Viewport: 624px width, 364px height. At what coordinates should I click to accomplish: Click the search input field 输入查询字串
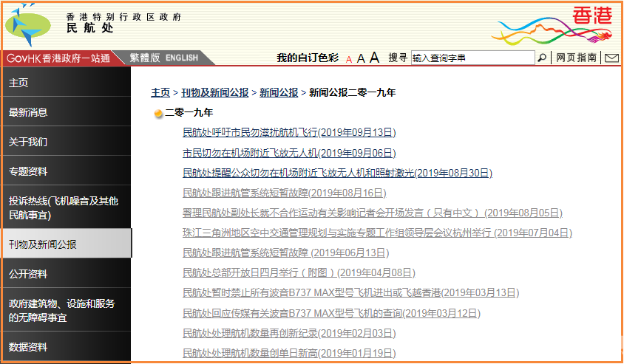point(472,58)
